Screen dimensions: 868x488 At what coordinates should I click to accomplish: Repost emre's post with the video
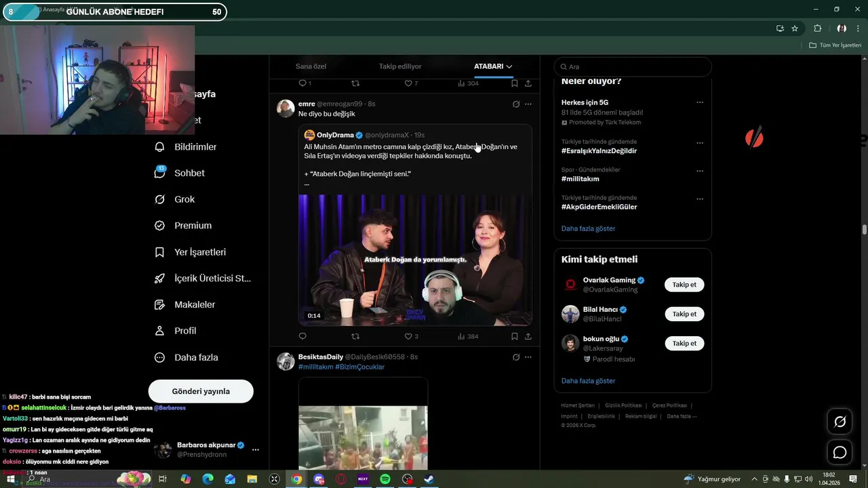tap(355, 336)
